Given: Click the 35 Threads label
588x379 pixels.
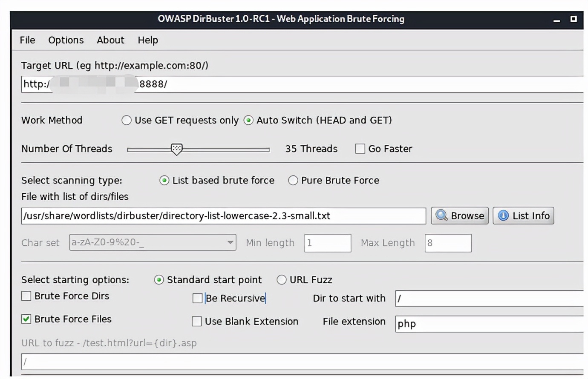Looking at the screenshot, I should click(311, 149).
